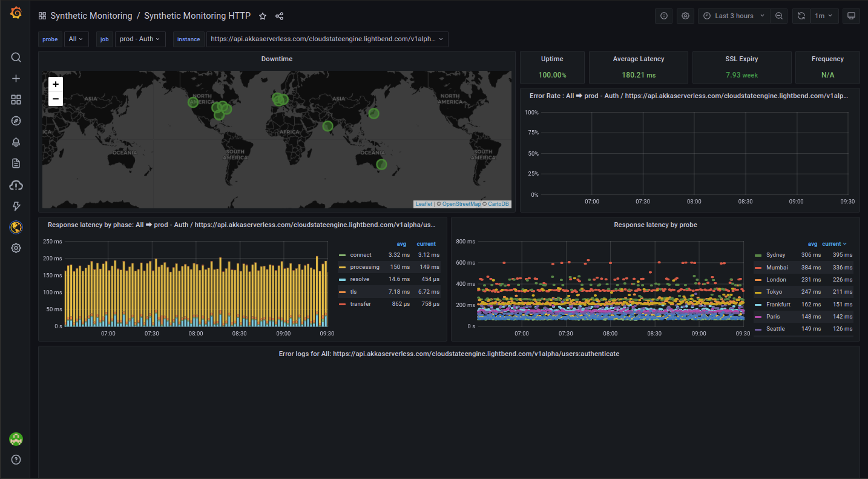Screen dimensions: 868x479
Task: Toggle the Mumbai series visibility
Action: click(777, 268)
